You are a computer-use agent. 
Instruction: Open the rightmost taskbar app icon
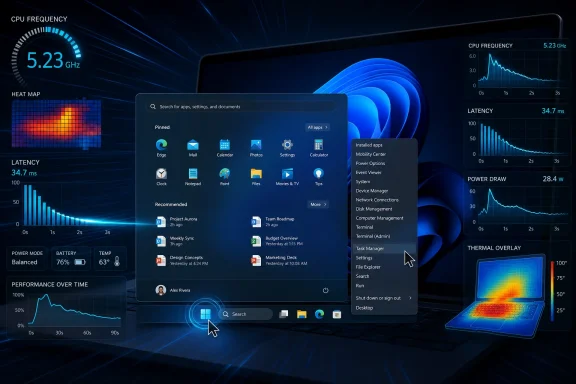tap(337, 314)
